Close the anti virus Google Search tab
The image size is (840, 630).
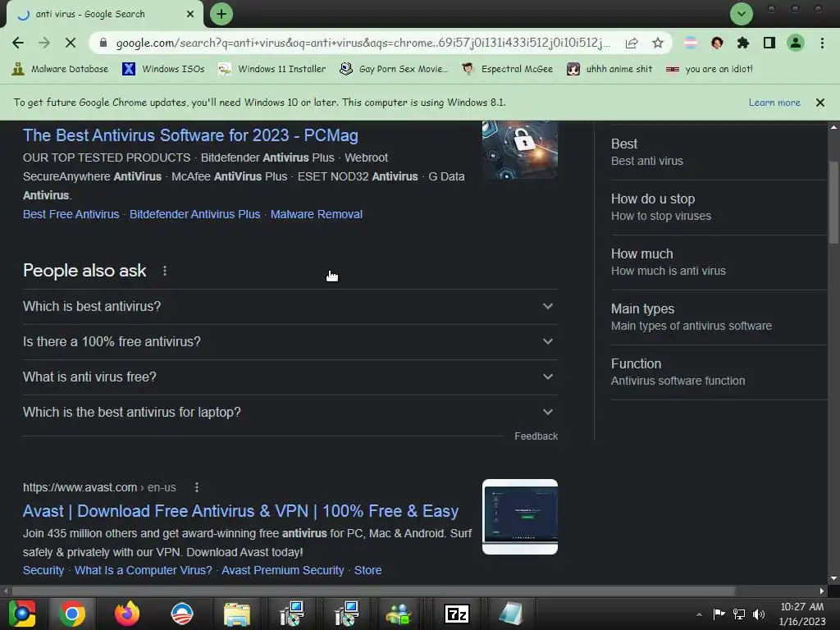[190, 14]
